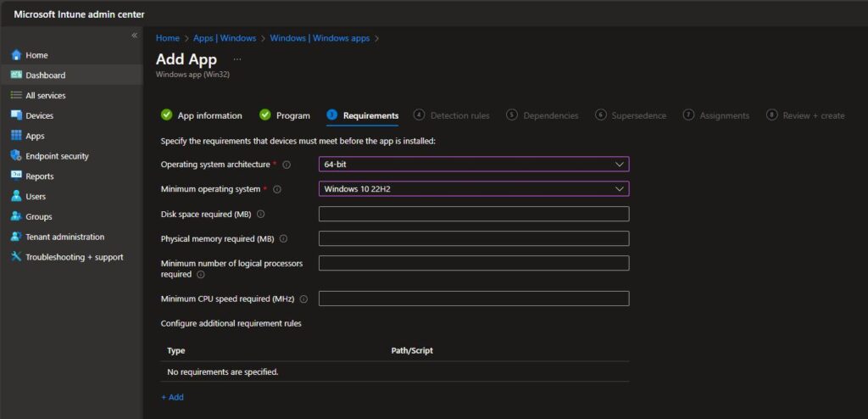
Task: Click info icon beside Disk space required
Action: pyautogui.click(x=261, y=214)
